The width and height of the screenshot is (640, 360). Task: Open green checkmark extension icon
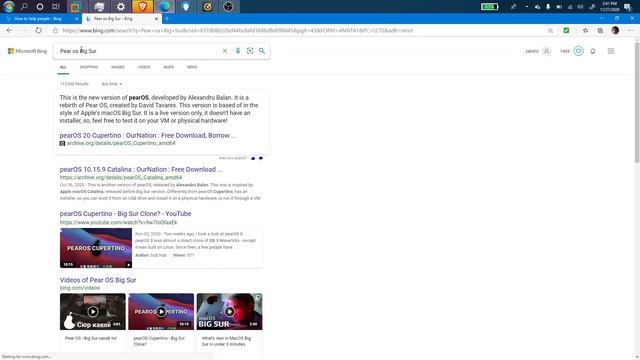(566, 30)
